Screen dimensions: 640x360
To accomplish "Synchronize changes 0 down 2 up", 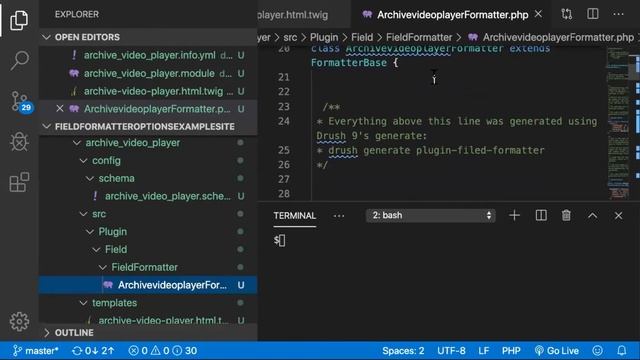I will tap(93, 351).
